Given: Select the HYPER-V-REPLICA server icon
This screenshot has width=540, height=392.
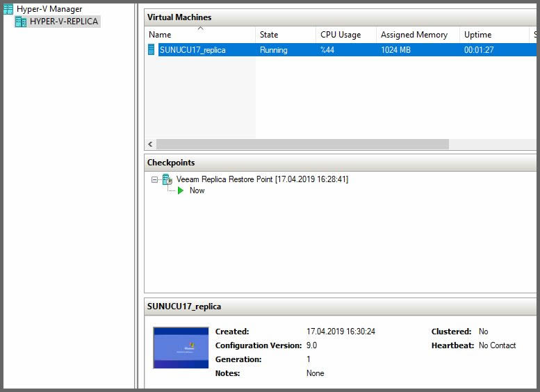Looking at the screenshot, I should pos(21,22).
